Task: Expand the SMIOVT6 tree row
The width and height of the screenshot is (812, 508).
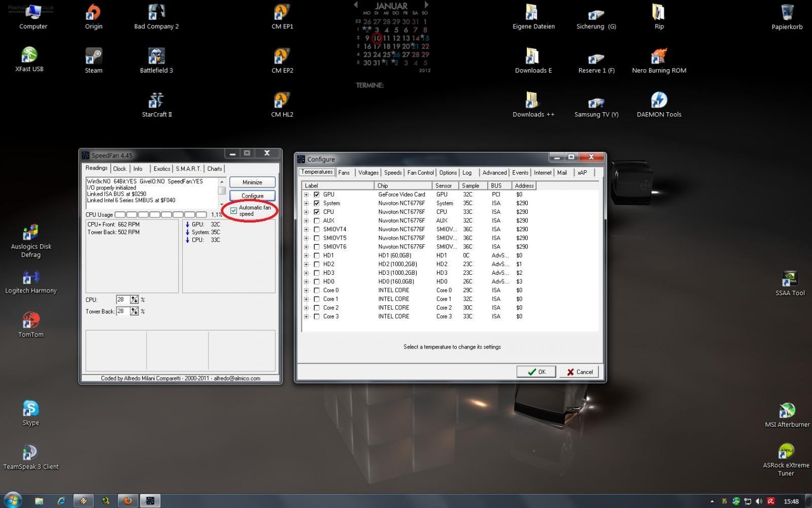Action: tap(306, 246)
